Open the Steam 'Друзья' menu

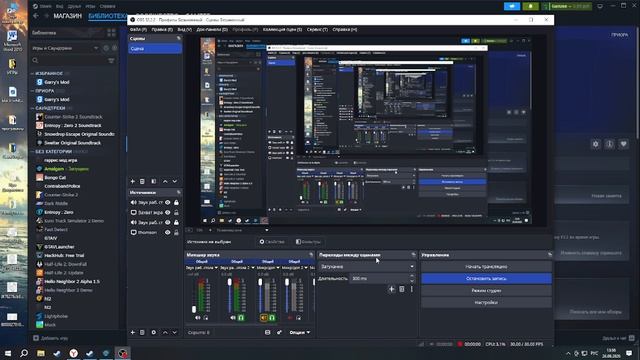[x=74, y=6]
